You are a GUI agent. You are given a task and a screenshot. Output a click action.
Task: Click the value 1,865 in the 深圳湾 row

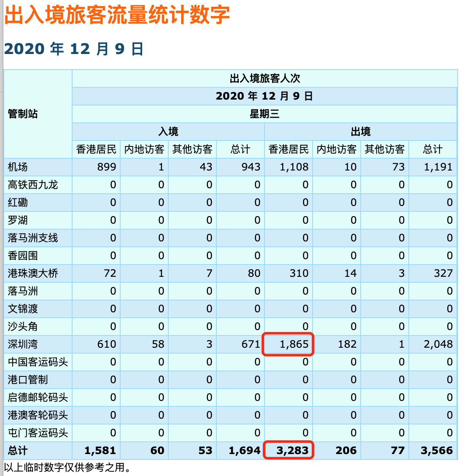[x=294, y=344]
